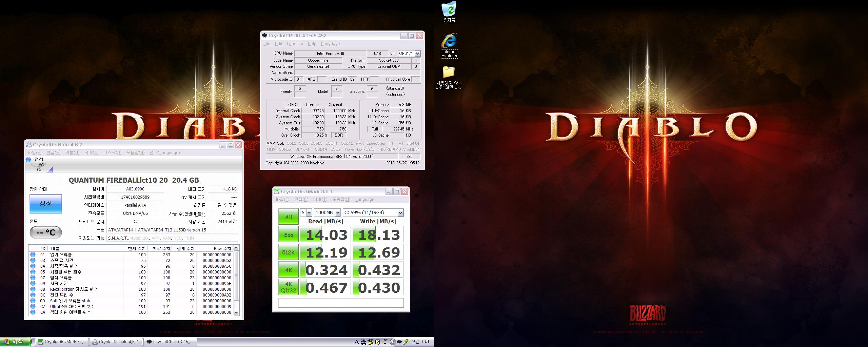The height and width of the screenshot is (347, 868).
Task: Click the 이름 column header in SMART table
Action: (x=85, y=248)
